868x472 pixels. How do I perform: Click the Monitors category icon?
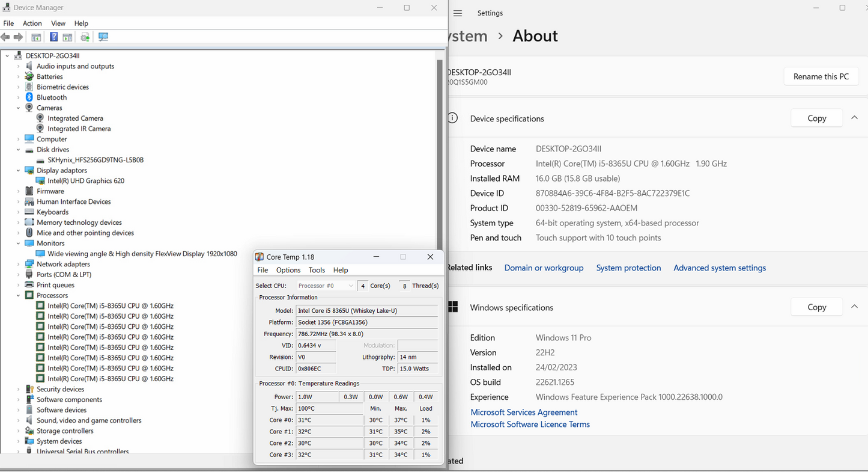point(29,243)
